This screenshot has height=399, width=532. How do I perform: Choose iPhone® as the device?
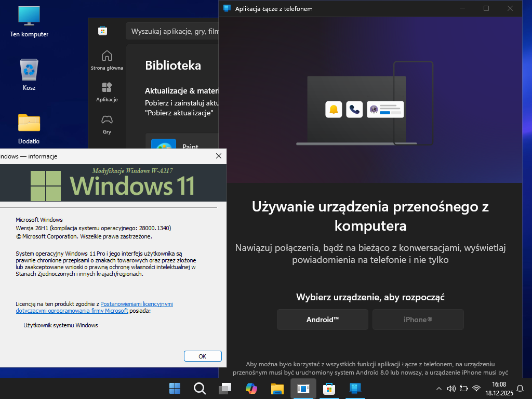(x=418, y=320)
